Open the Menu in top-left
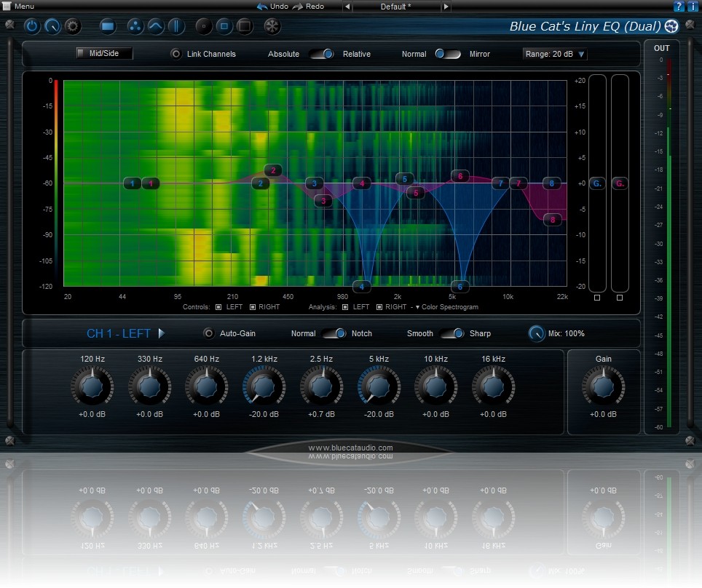 click(x=18, y=7)
